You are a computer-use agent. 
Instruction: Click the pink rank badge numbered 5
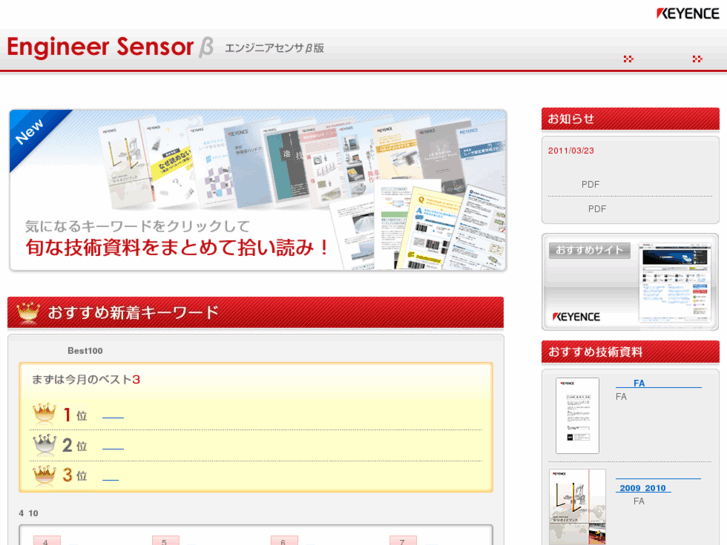pos(166,540)
